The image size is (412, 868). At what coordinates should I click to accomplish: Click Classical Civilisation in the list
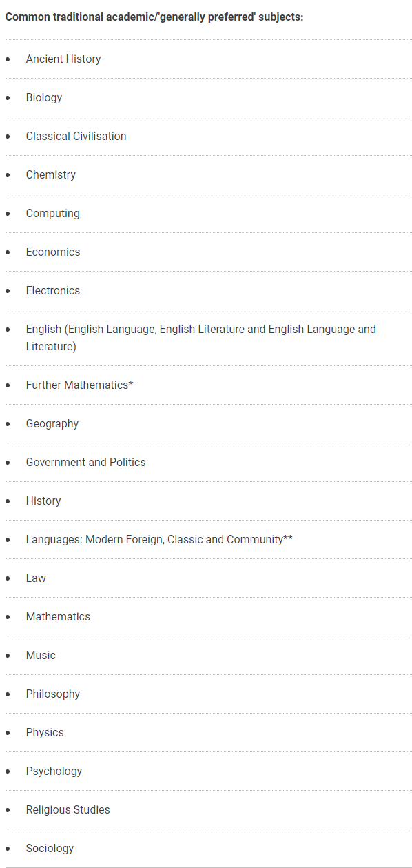coord(76,137)
